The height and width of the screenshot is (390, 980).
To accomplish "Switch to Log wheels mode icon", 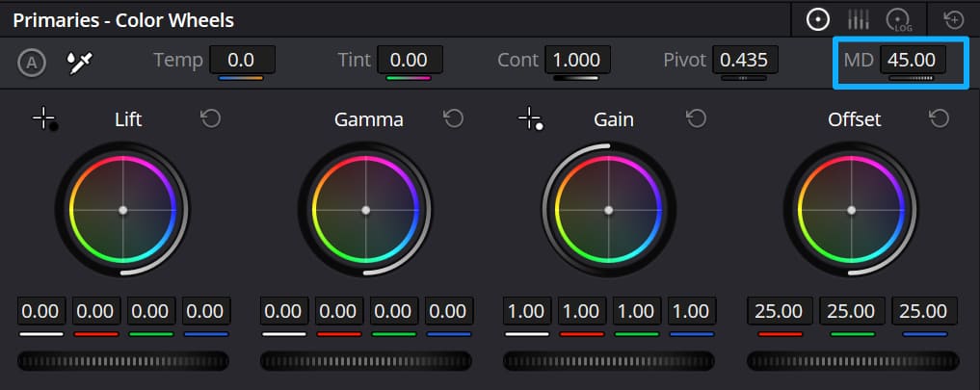I will point(898,20).
